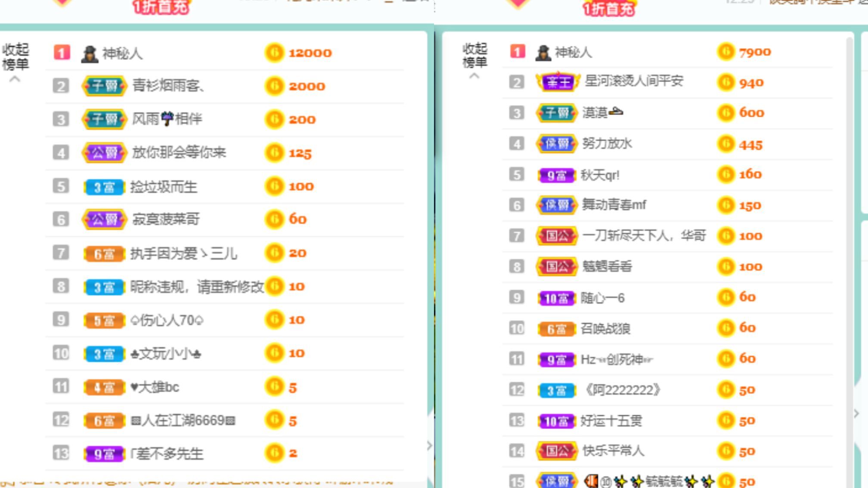Click the 3富 badge next to 文玩小小
868x488 pixels.
click(104, 354)
